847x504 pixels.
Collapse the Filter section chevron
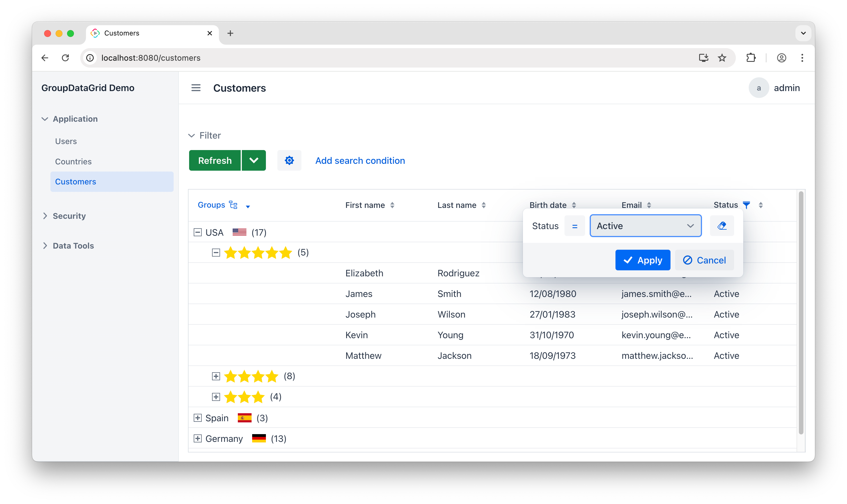tap(192, 135)
